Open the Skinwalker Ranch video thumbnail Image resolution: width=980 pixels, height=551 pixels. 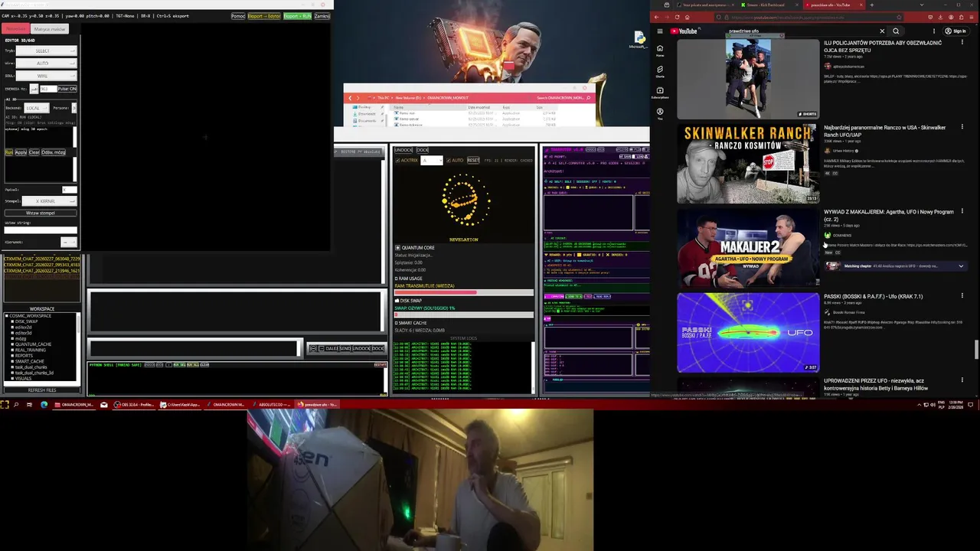pos(748,163)
